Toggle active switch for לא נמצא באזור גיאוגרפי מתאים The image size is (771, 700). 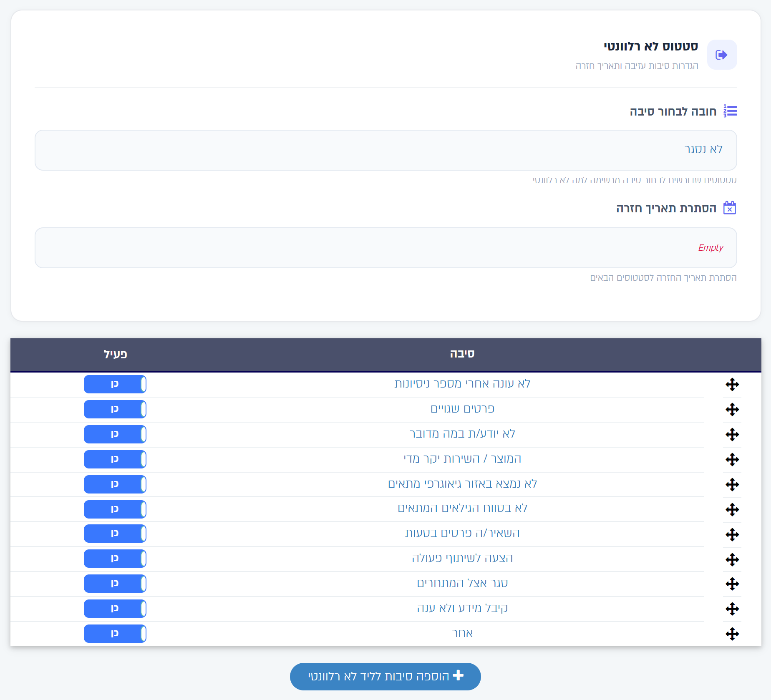click(x=115, y=484)
